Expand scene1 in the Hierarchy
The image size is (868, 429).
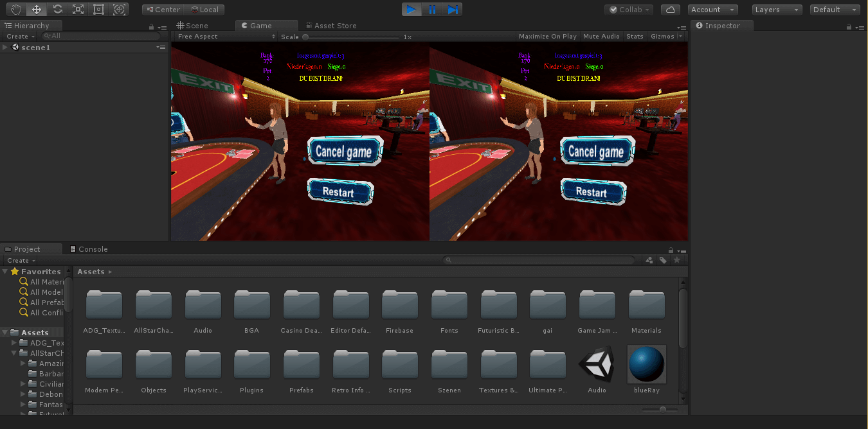click(x=5, y=48)
